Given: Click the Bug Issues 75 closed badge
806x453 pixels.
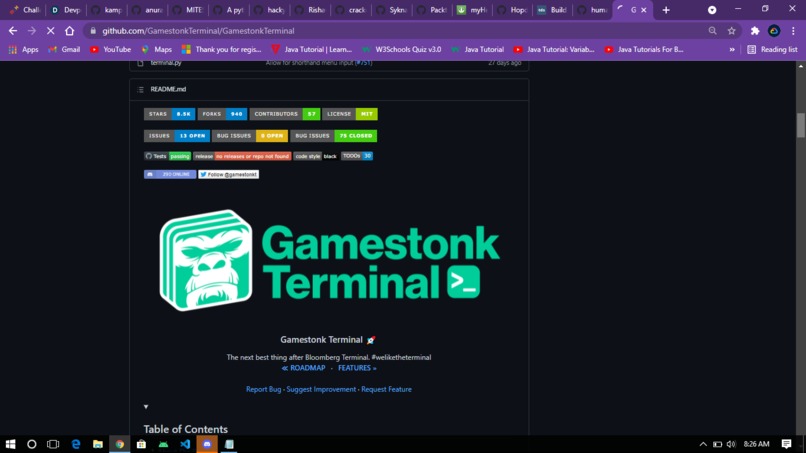Looking at the screenshot, I should click(x=334, y=136).
